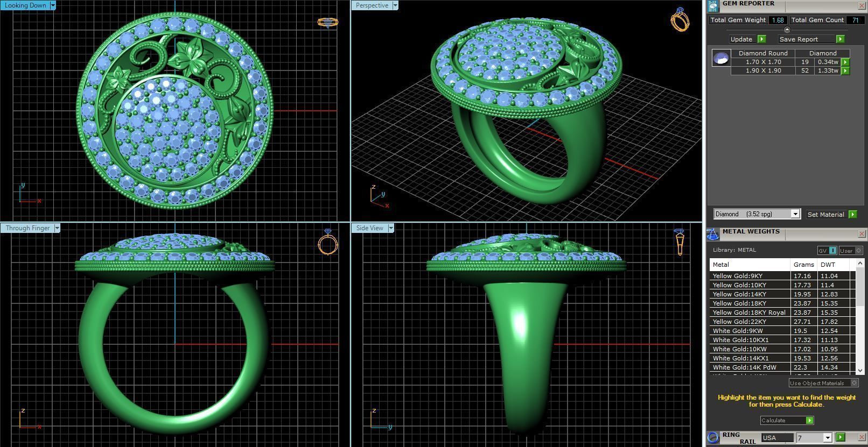
Task: Click the Gem Reporter panel icon
Action: point(712,6)
